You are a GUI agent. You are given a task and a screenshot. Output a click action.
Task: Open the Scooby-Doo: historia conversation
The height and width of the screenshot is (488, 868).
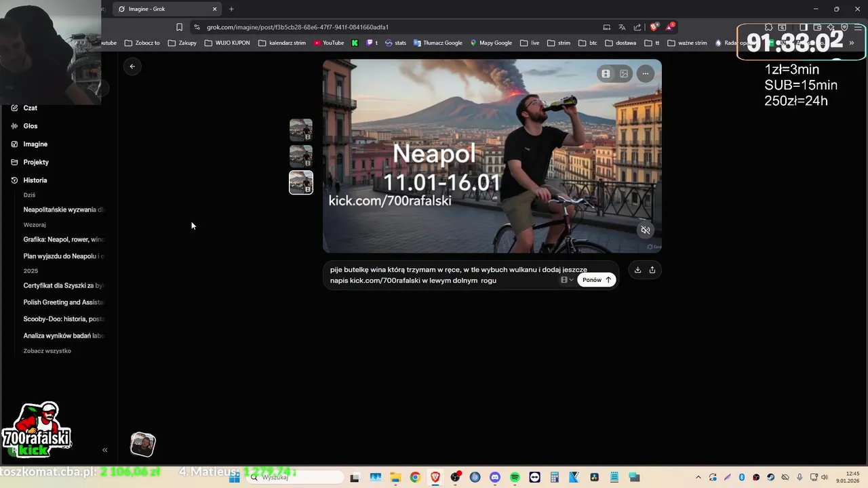pyautogui.click(x=64, y=319)
